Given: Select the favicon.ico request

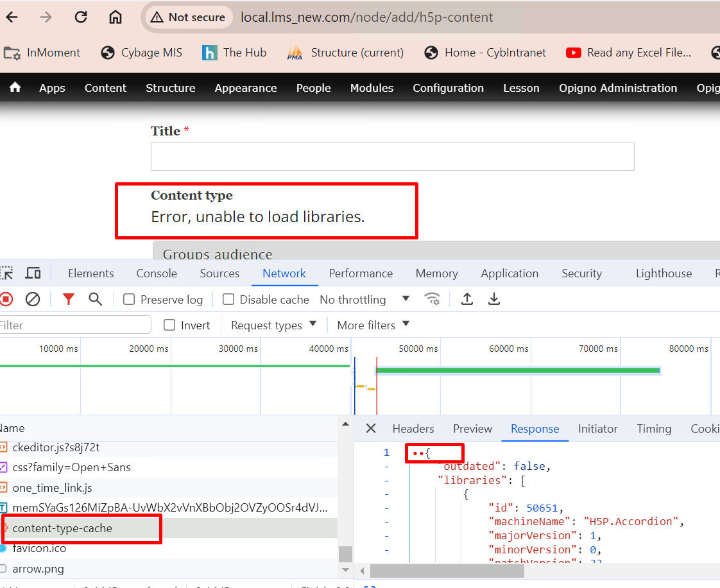Looking at the screenshot, I should pos(169,548).
